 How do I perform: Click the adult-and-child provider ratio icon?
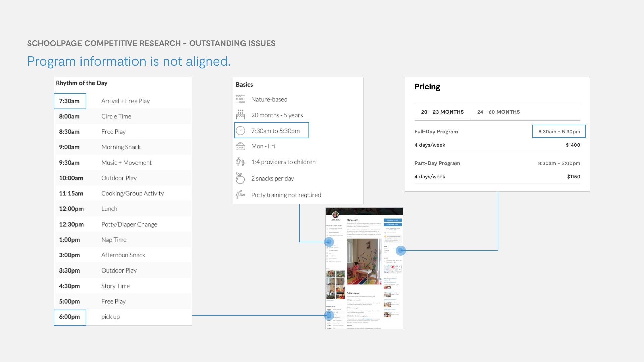(x=240, y=162)
